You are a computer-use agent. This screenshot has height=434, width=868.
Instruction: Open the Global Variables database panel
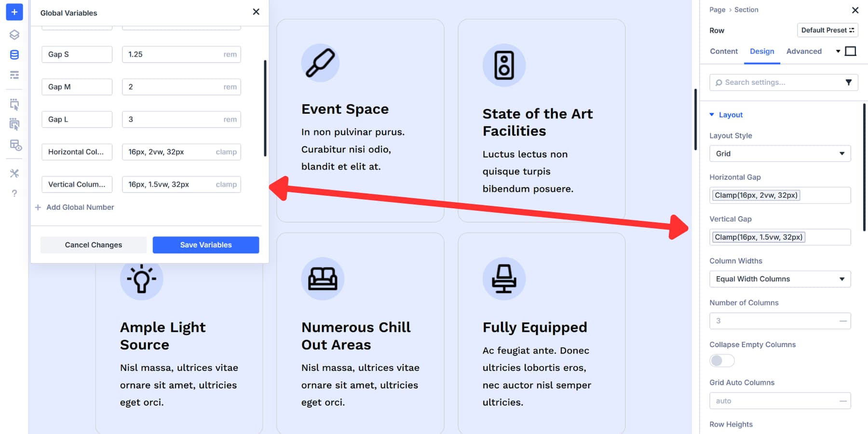pos(14,54)
